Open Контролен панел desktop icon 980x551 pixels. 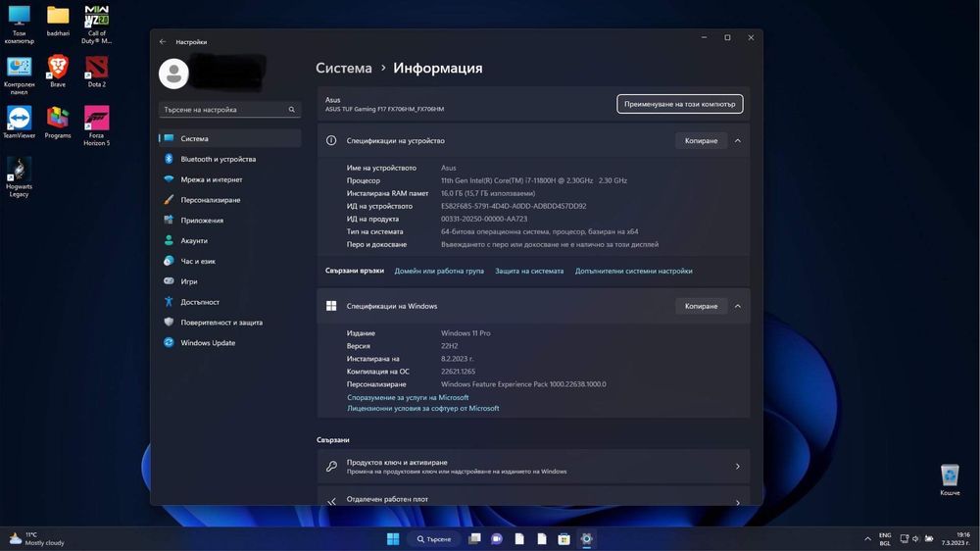point(20,75)
